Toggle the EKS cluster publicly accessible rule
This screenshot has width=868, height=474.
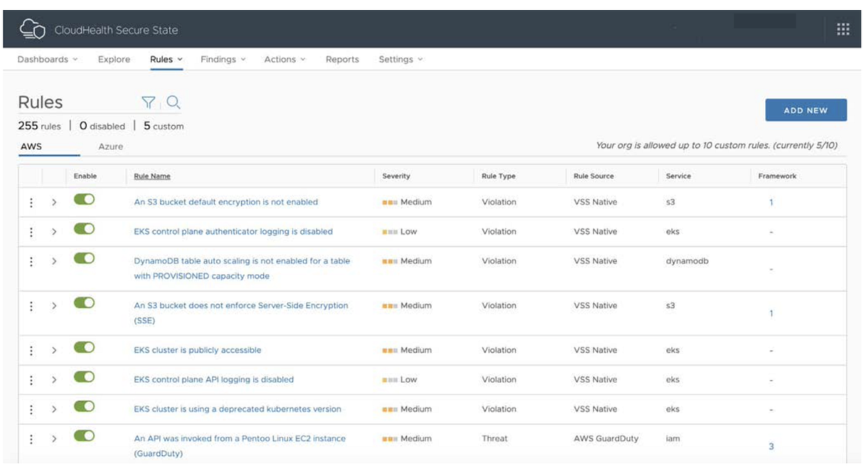84,347
